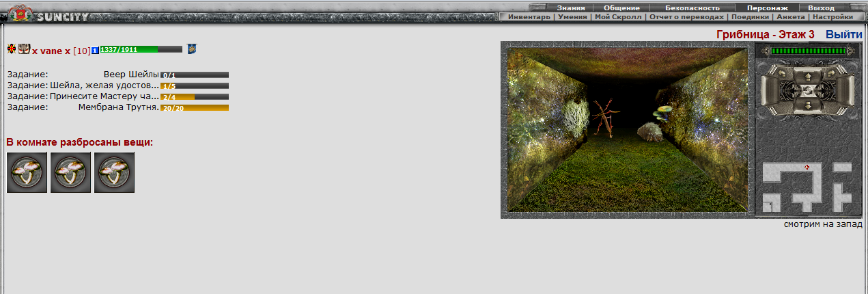Open the Инвентарь submenu
The height and width of the screenshot is (294, 868).
529,17
